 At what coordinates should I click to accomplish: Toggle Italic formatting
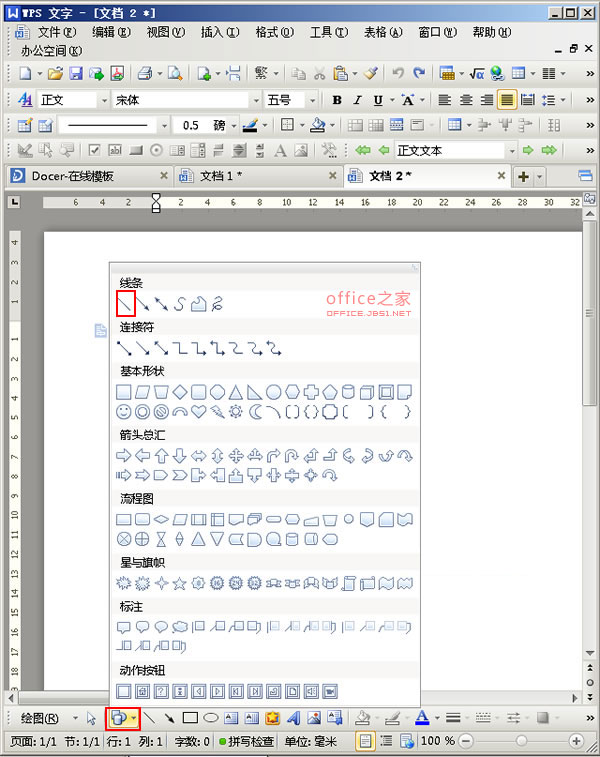pyautogui.click(x=357, y=100)
